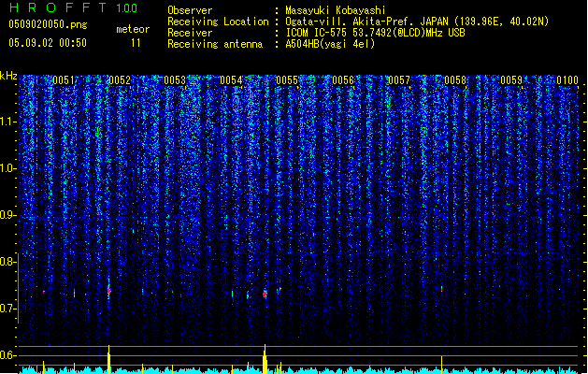Select the filename 0509020050.png
The width and height of the screenshot is (588, 374).
(48, 24)
